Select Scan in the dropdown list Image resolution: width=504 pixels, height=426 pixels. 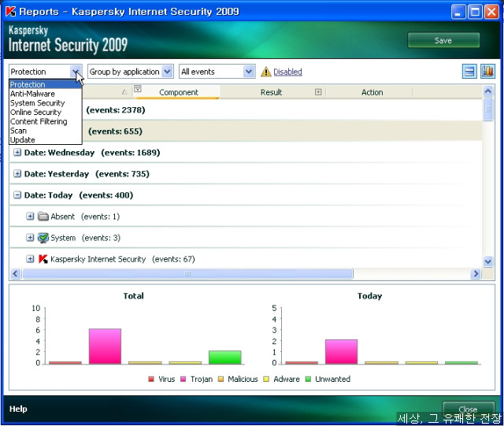(46, 131)
